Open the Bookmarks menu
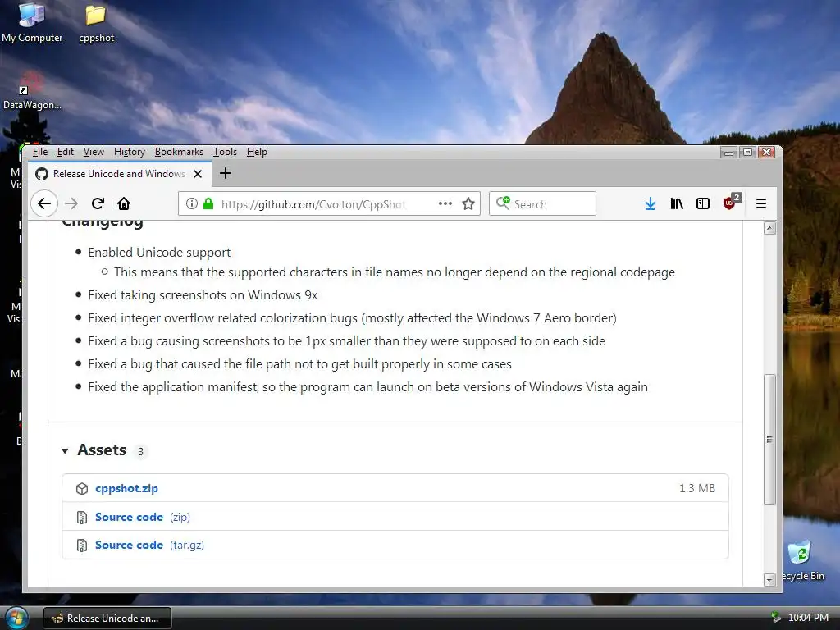This screenshot has width=840, height=630. [x=179, y=152]
